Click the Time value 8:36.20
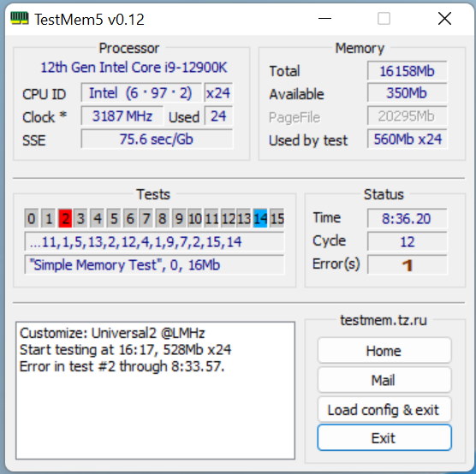The image size is (476, 474). click(x=407, y=218)
